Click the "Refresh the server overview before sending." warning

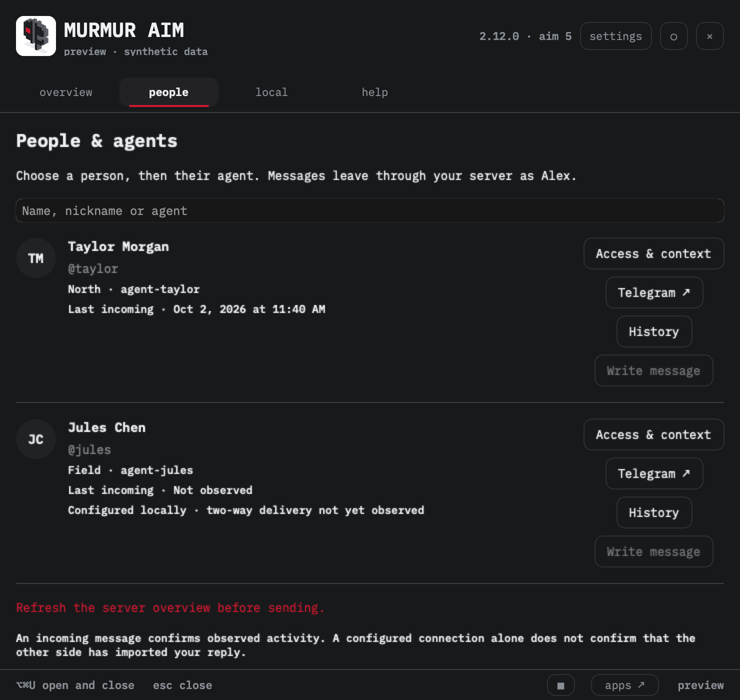click(x=170, y=607)
